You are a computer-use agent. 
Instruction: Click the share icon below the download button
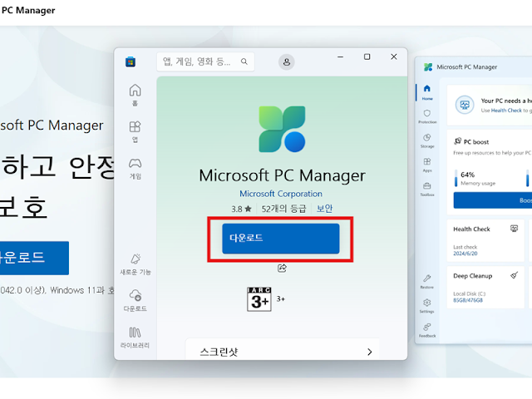pyautogui.click(x=282, y=268)
